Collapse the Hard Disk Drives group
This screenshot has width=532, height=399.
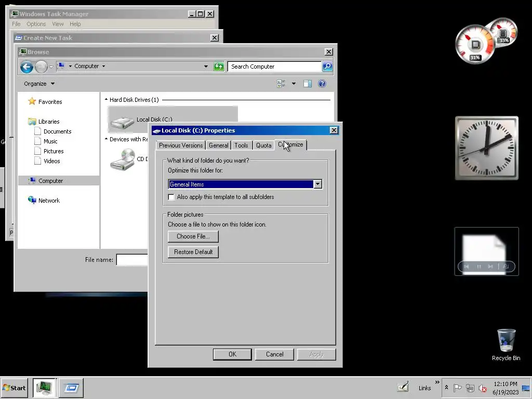pos(106,99)
